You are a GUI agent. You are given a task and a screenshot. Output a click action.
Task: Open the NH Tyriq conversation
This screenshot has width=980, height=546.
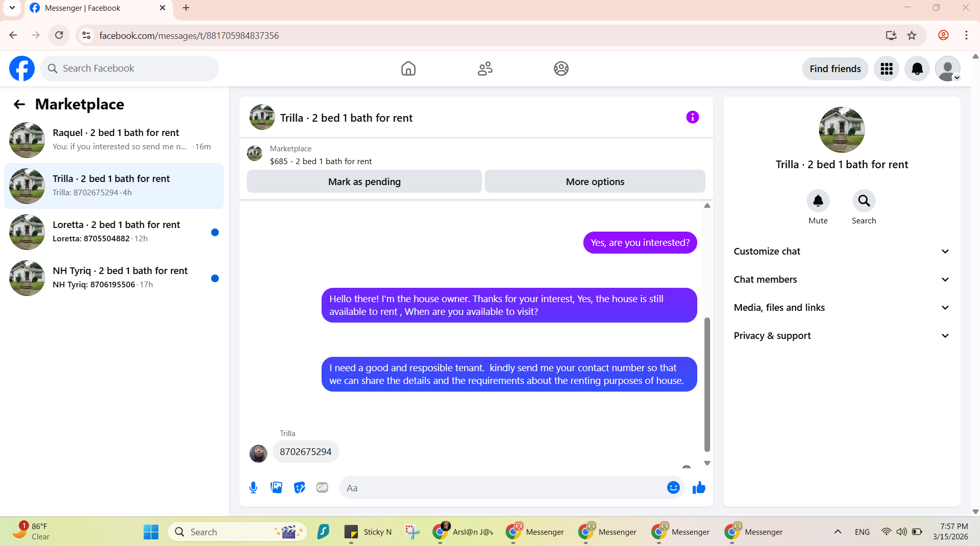point(114,278)
